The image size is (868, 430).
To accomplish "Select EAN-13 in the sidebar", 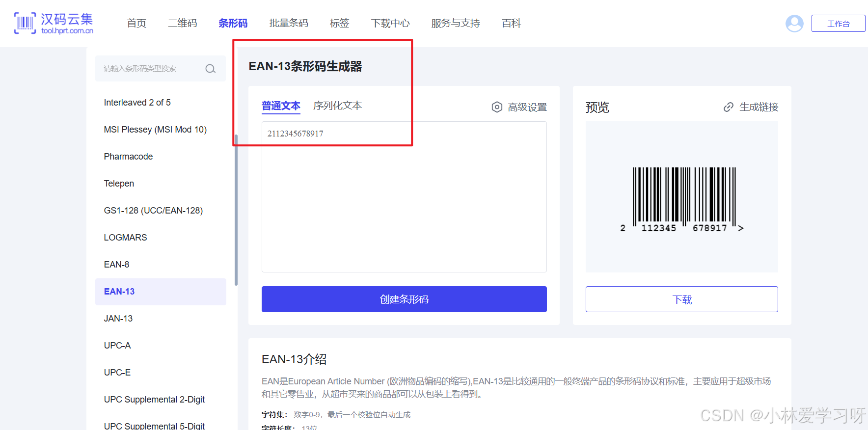I will (x=161, y=292).
